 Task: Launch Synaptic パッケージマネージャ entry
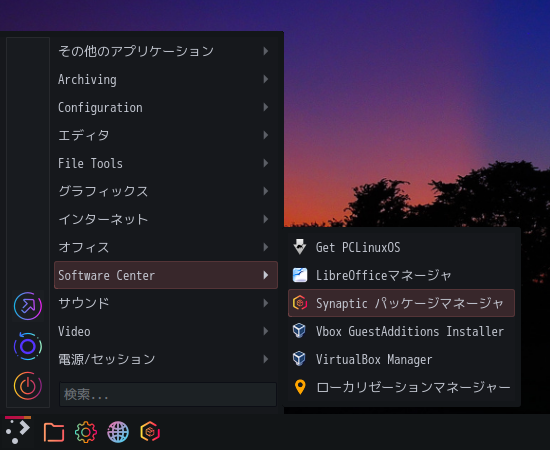coord(401,303)
